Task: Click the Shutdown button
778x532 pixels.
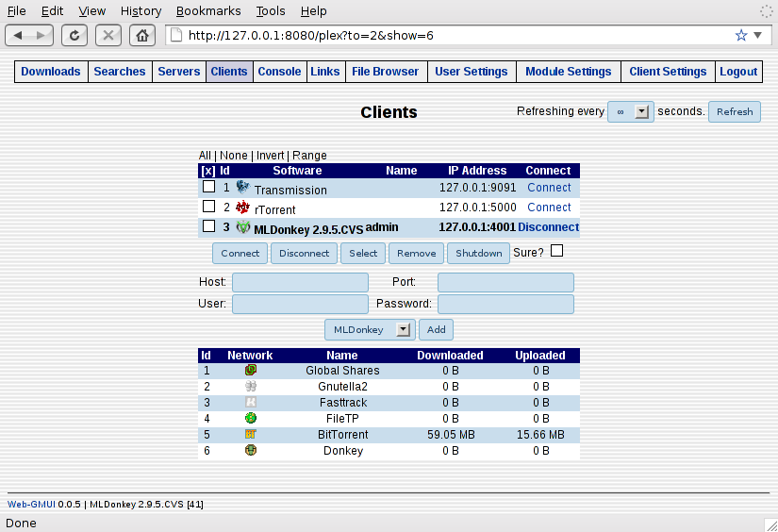Action: coord(479,253)
